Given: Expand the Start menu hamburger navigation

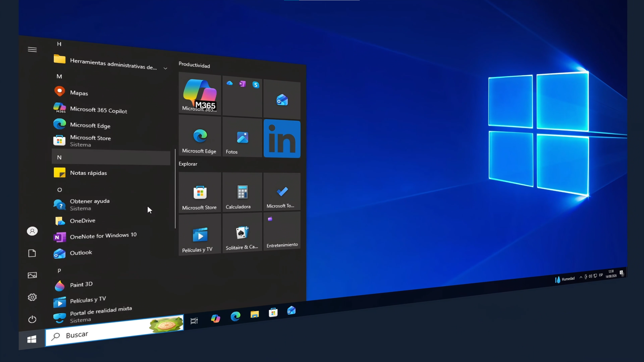Looking at the screenshot, I should point(32,50).
